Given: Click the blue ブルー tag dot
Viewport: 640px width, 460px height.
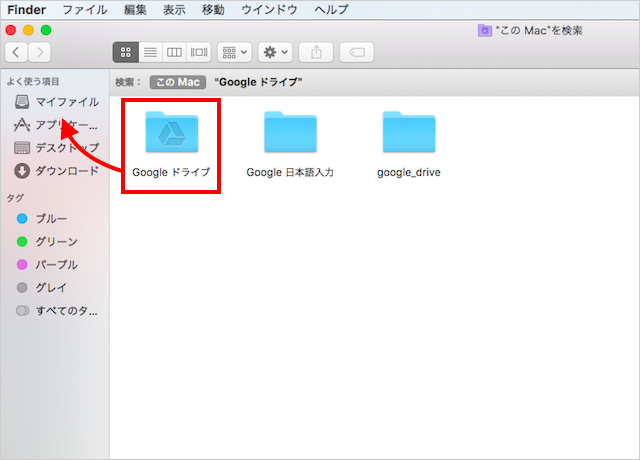Looking at the screenshot, I should click(22, 219).
